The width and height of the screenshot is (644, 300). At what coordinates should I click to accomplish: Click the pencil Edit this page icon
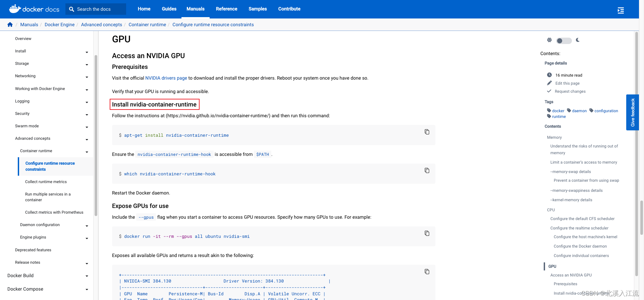[549, 83]
